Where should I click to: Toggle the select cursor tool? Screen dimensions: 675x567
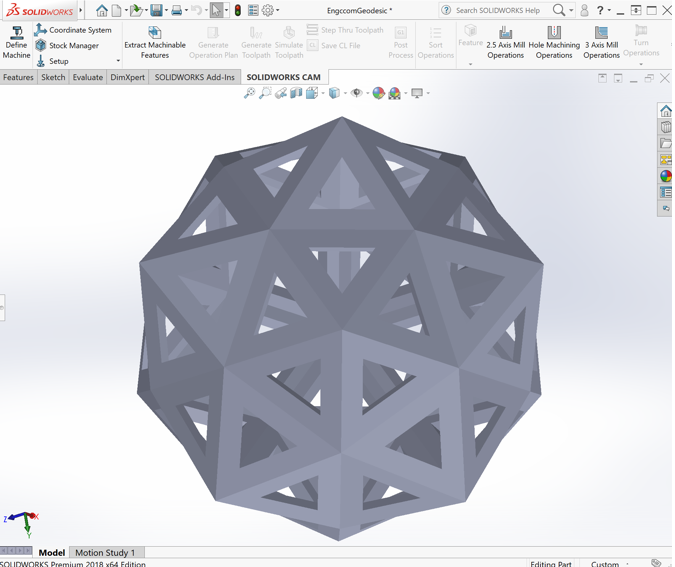click(x=216, y=11)
